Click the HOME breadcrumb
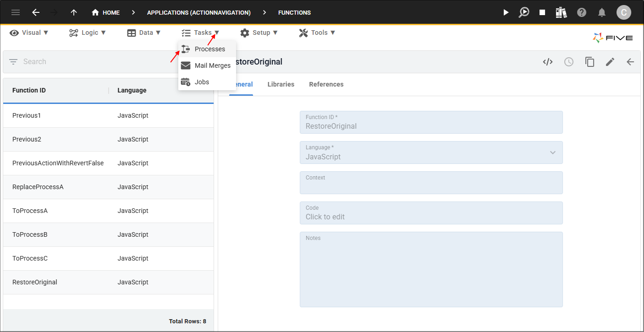 [106, 12]
